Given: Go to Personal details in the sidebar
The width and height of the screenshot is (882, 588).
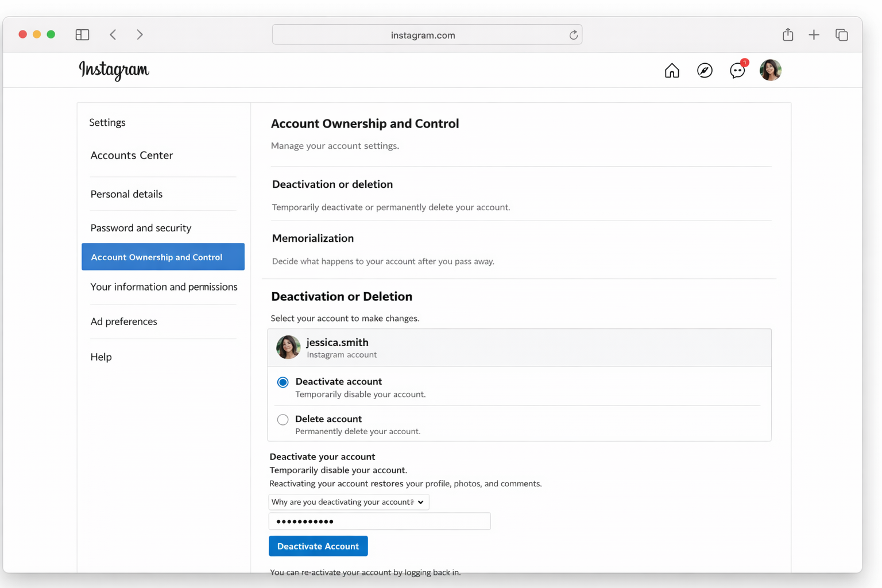Looking at the screenshot, I should coord(126,194).
